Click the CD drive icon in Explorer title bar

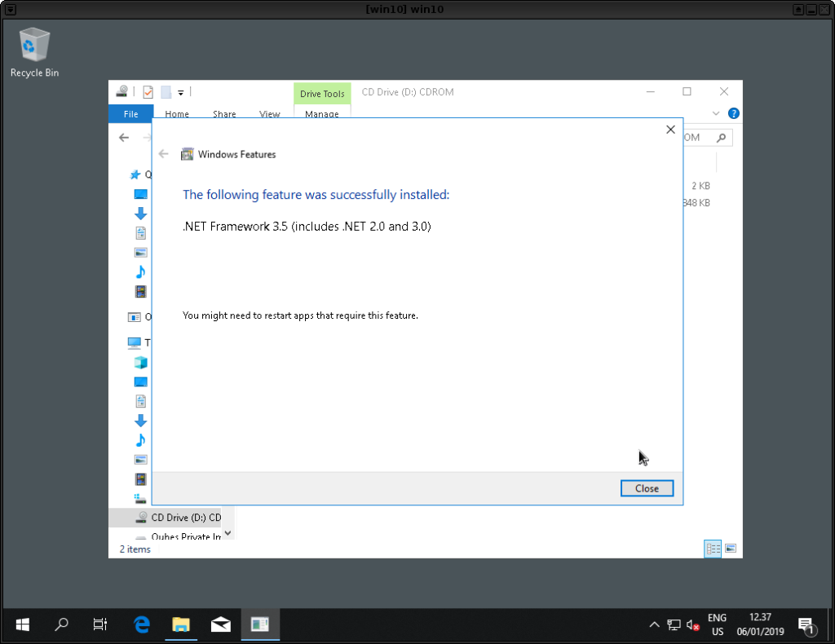pos(122,92)
